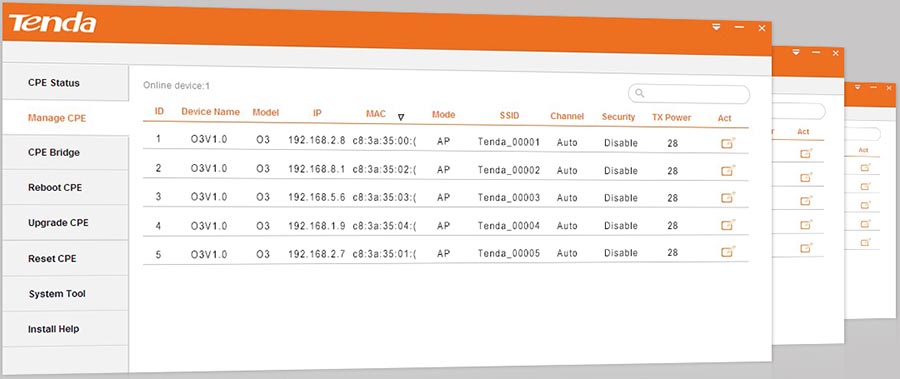This screenshot has height=379, width=900.
Task: Open the action icon for Tenda_00002 row
Action: (x=727, y=171)
